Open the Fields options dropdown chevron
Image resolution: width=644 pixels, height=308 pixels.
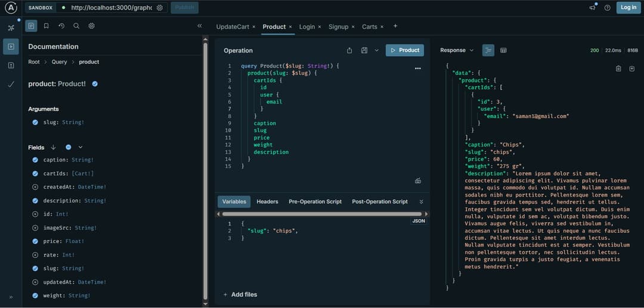[80, 147]
